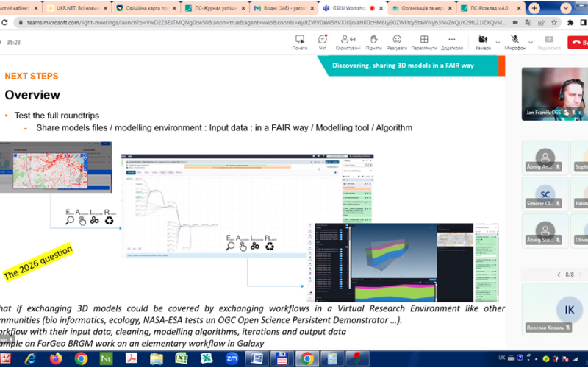Viewport: 588px width, 368px height.
Task: Open the reactions menu (Реагувати)
Action: [397, 42]
